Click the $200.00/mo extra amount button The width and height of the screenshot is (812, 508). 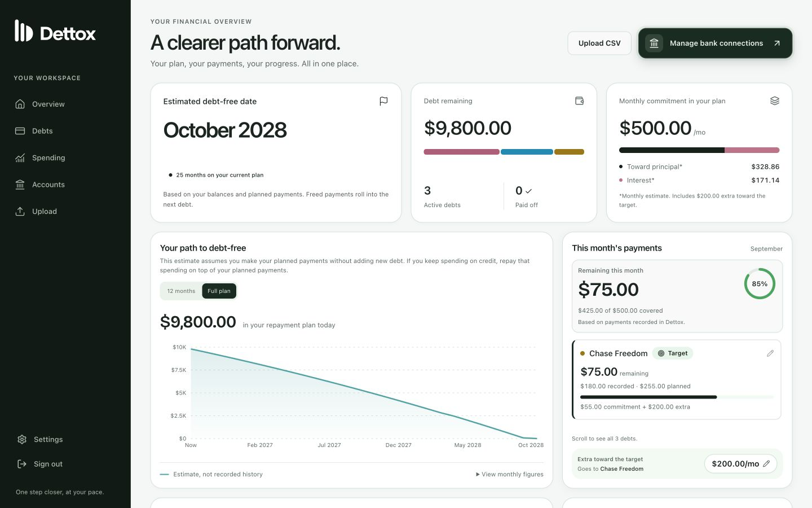(740, 464)
